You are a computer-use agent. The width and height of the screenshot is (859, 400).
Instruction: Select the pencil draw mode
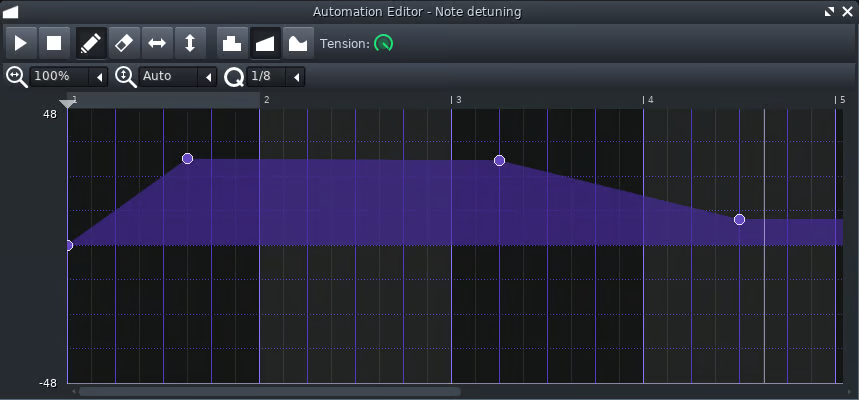tap(91, 44)
